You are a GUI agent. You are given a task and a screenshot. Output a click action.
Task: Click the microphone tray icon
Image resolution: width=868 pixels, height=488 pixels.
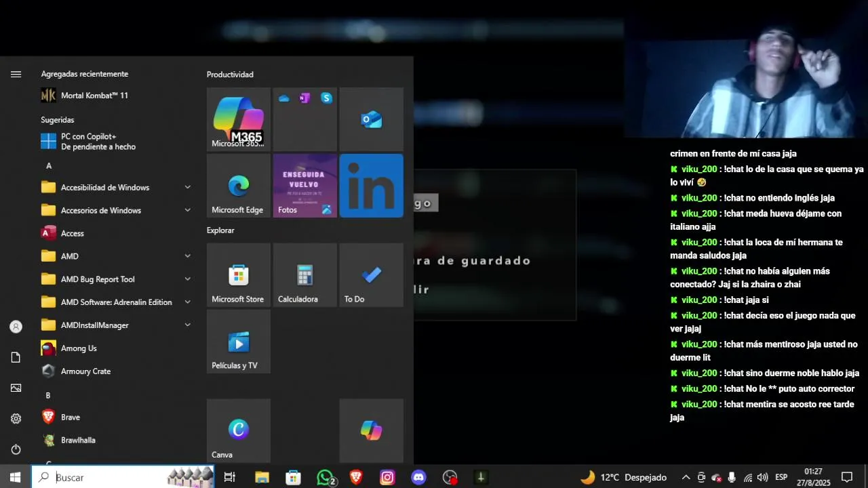coord(732,477)
